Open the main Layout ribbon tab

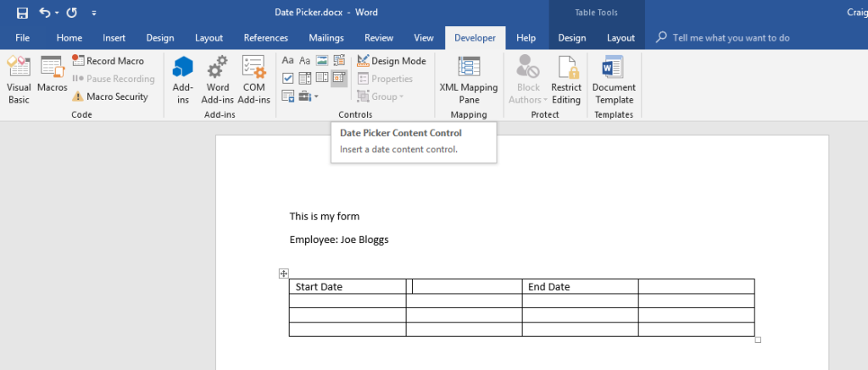coord(209,37)
